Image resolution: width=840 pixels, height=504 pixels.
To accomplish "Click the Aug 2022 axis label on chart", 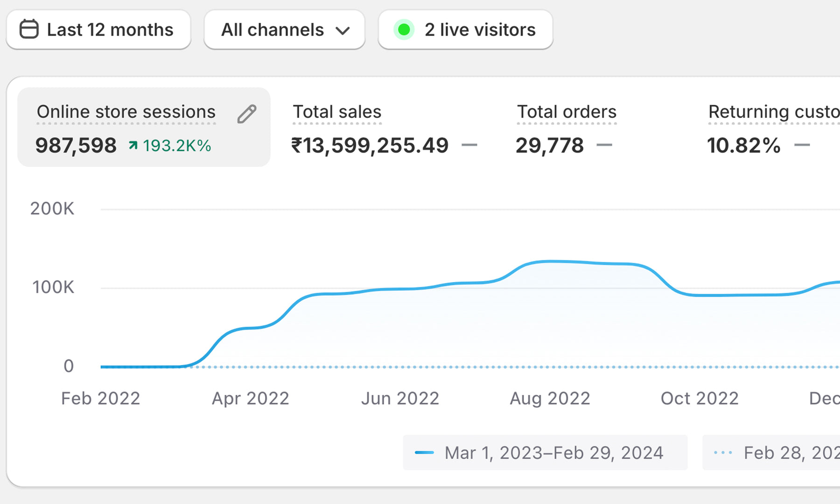I will (550, 399).
